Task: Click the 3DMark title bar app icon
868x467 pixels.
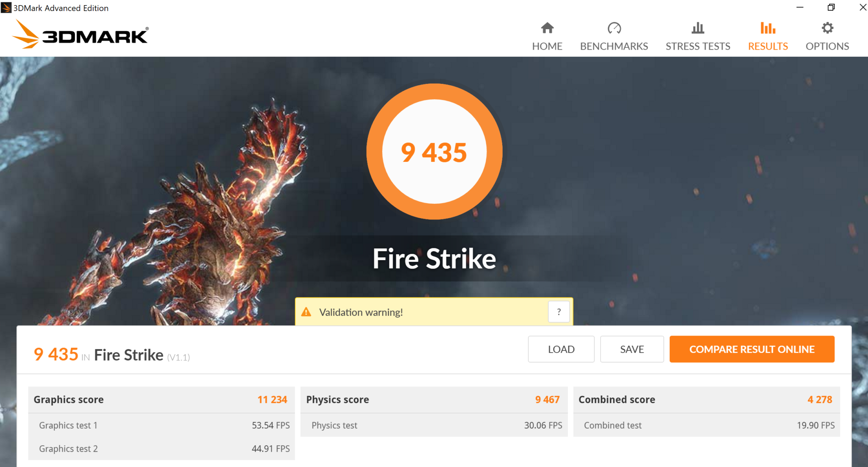Action: pos(6,8)
